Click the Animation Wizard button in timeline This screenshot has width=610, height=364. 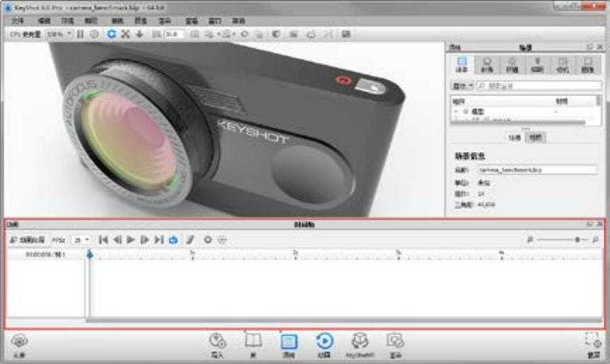click(x=28, y=240)
